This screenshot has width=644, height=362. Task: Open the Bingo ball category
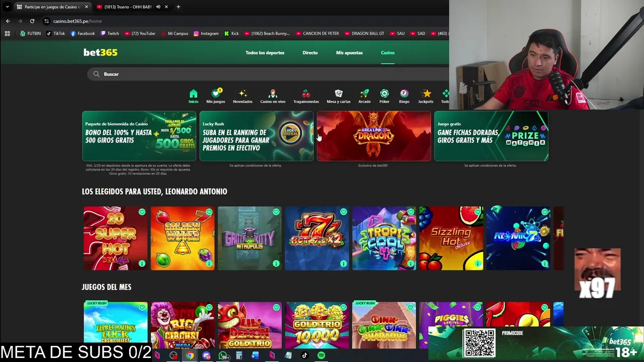click(x=404, y=97)
